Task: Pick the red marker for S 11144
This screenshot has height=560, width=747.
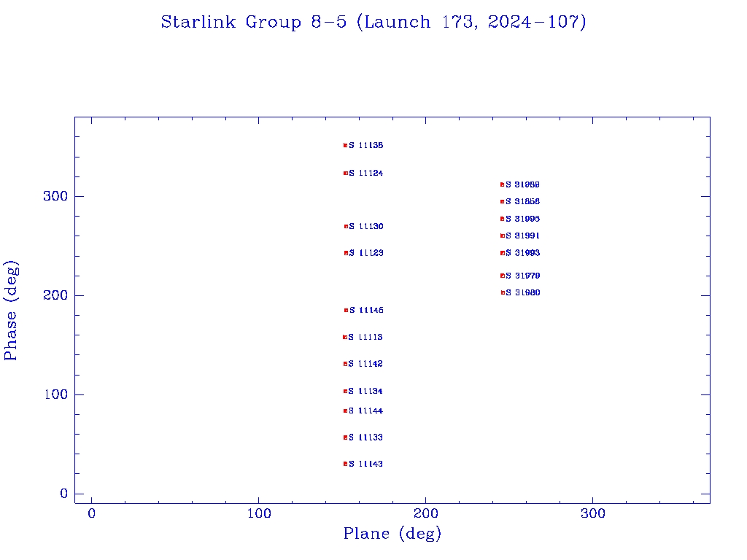Action: 345,411
